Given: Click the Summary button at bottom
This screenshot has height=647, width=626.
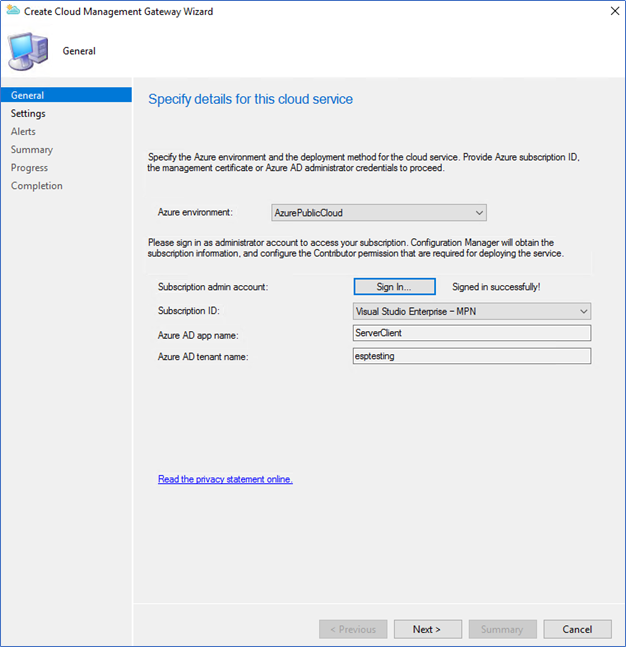Looking at the screenshot, I should [x=502, y=629].
